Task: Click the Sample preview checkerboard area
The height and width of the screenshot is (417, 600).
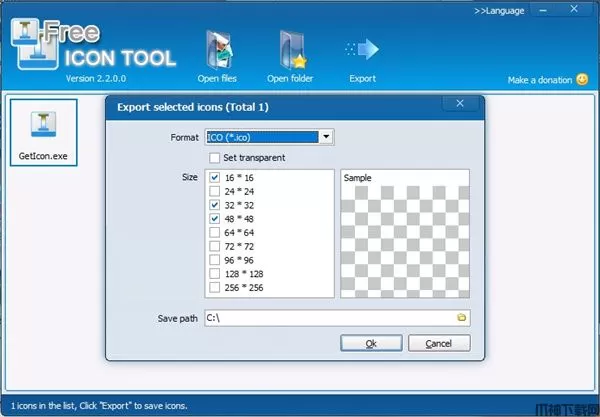Action: [405, 240]
